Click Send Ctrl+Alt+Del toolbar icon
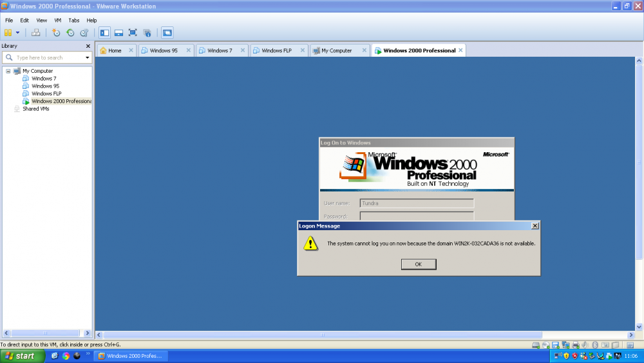The image size is (644, 363). tap(36, 32)
